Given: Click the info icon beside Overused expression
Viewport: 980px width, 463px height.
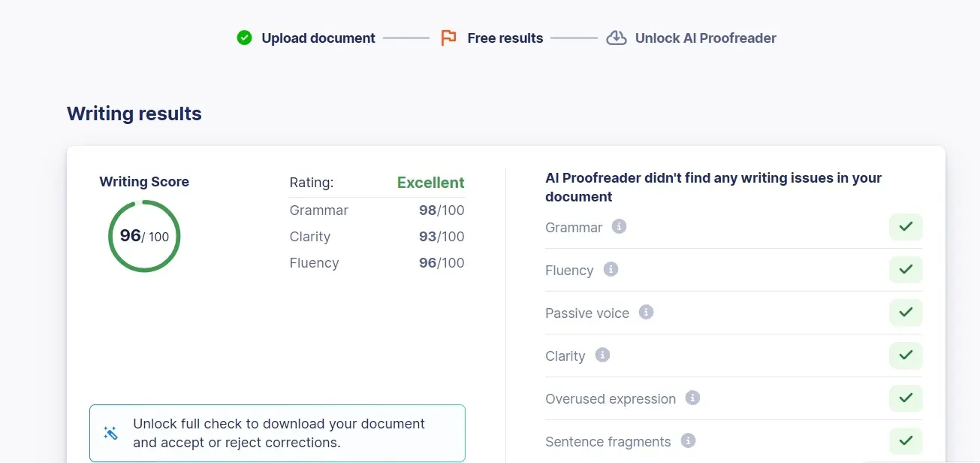Looking at the screenshot, I should point(693,398).
